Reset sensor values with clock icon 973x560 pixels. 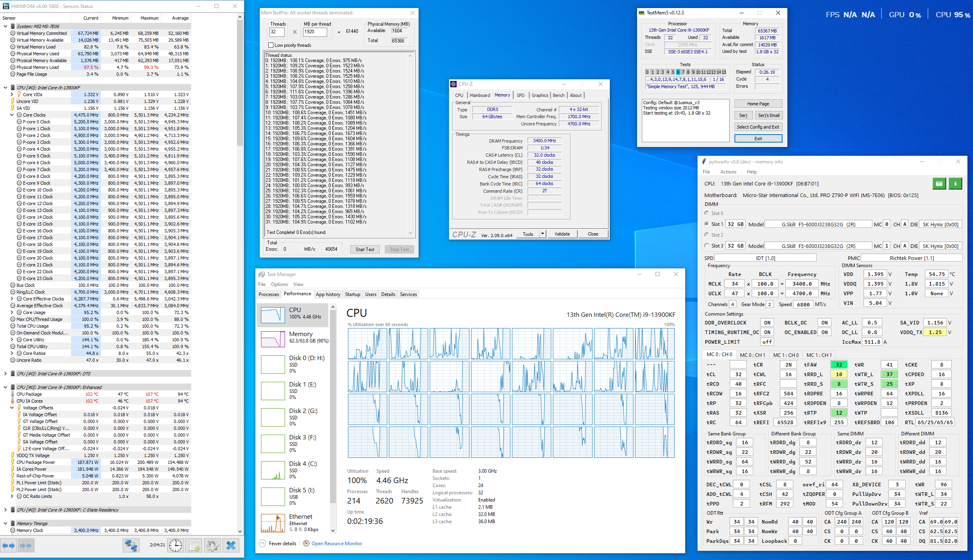[x=176, y=545]
